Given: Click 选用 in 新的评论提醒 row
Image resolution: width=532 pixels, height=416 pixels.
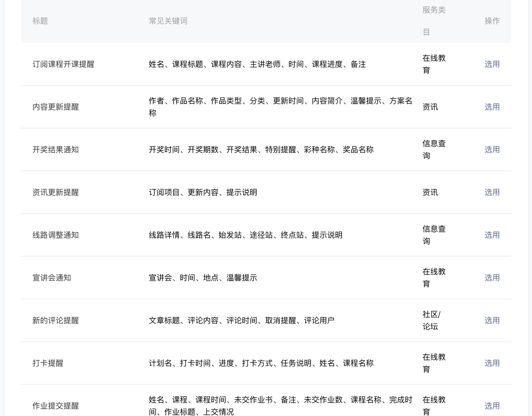Looking at the screenshot, I should tap(492, 320).
